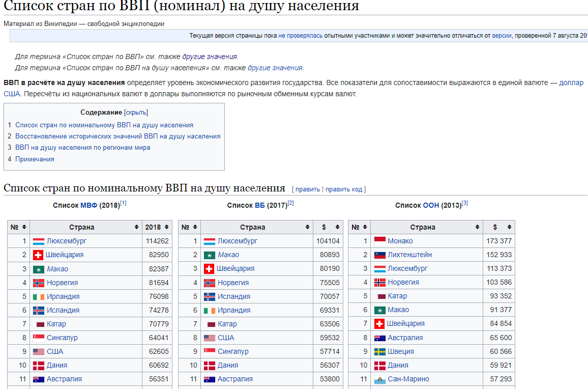Image resolution: width=588 pixels, height=389 pixels.
Task: Select value 173 377 in UN table
Action: point(499,241)
